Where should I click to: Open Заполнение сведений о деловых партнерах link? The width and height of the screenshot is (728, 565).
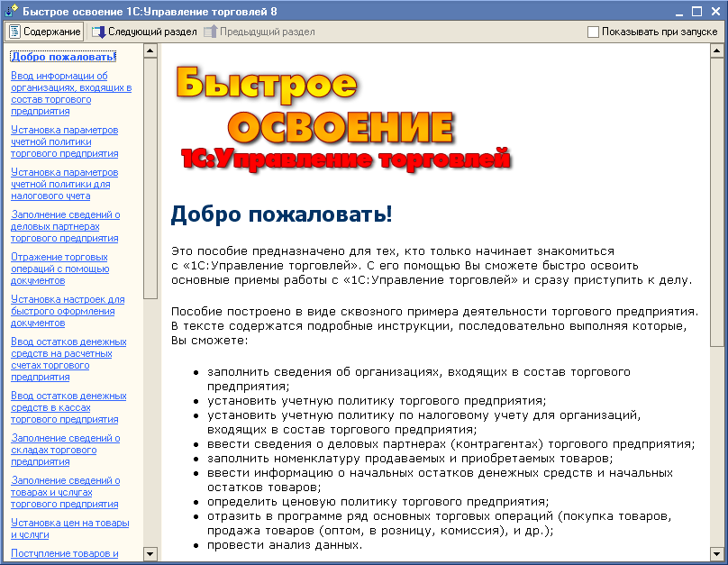66,226
